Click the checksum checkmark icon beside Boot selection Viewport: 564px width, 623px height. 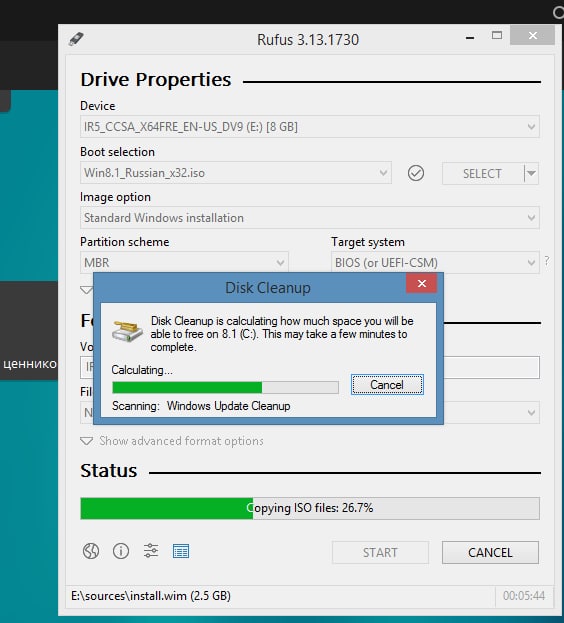[416, 173]
